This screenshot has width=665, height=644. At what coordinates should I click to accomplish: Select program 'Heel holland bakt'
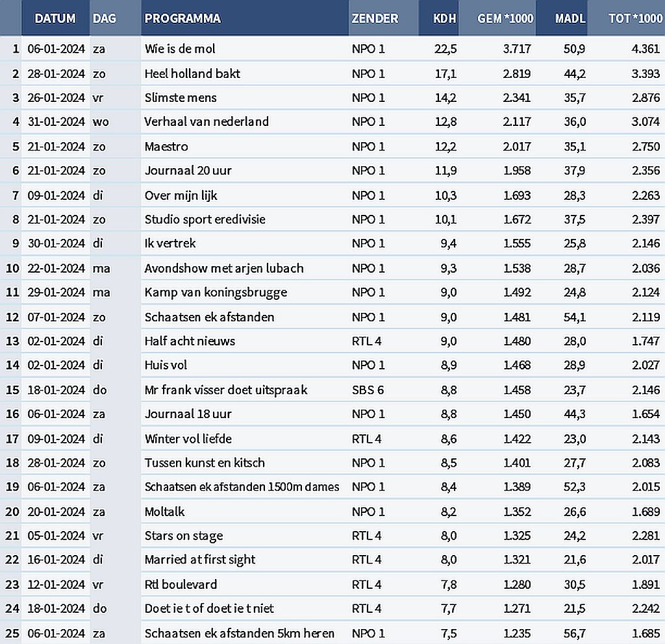click(192, 74)
